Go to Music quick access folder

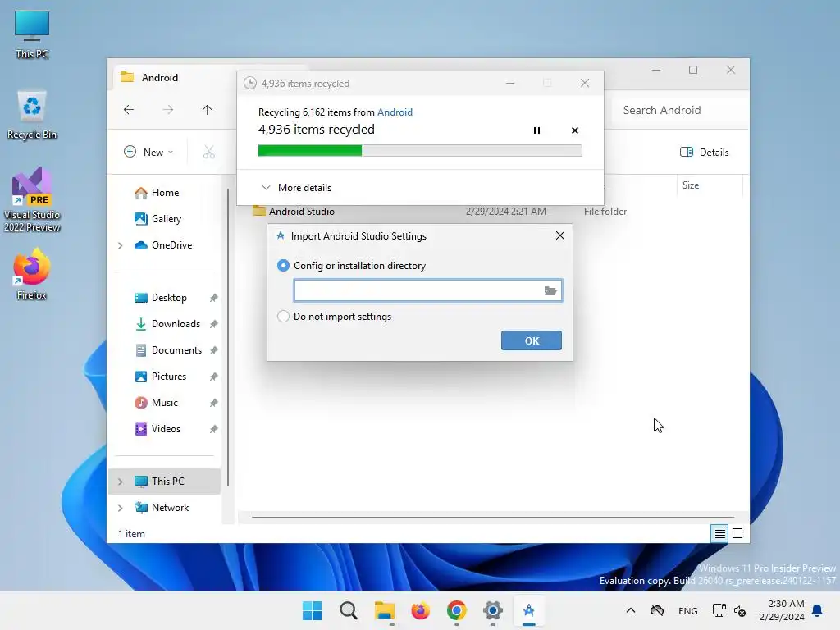[x=155, y=403]
